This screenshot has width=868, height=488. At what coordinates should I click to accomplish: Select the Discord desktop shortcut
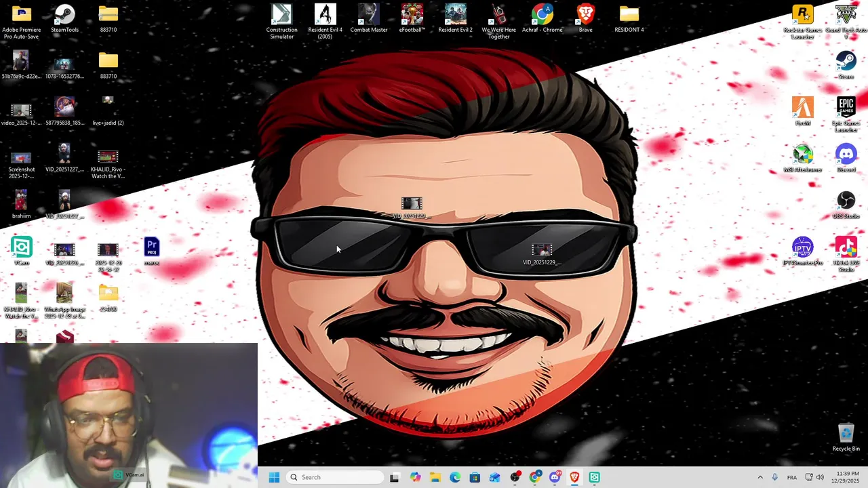tap(846, 159)
